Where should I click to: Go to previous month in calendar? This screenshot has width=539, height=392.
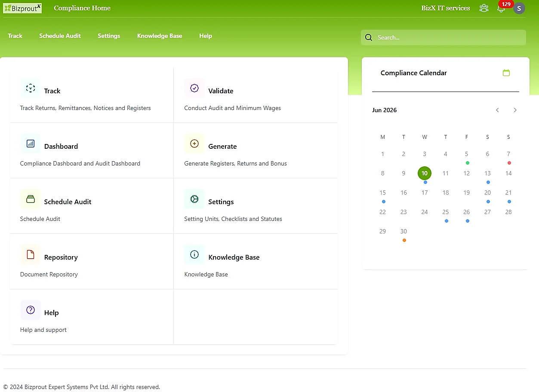497,110
